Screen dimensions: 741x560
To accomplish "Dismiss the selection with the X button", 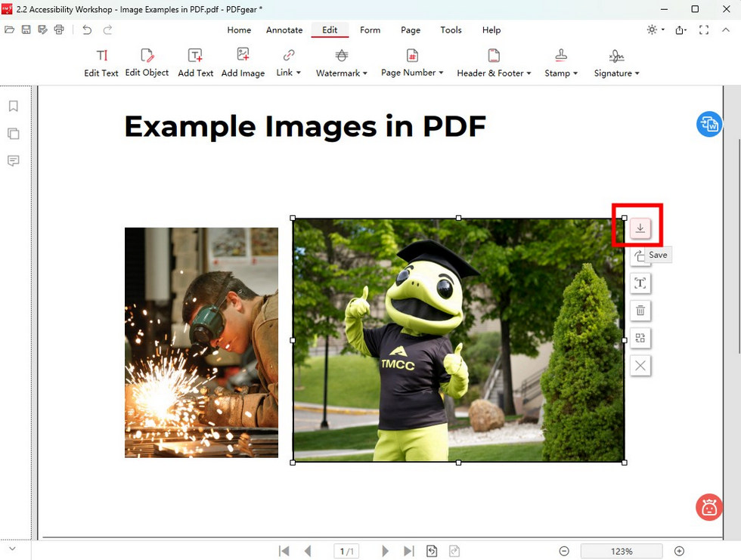I will click(x=640, y=366).
